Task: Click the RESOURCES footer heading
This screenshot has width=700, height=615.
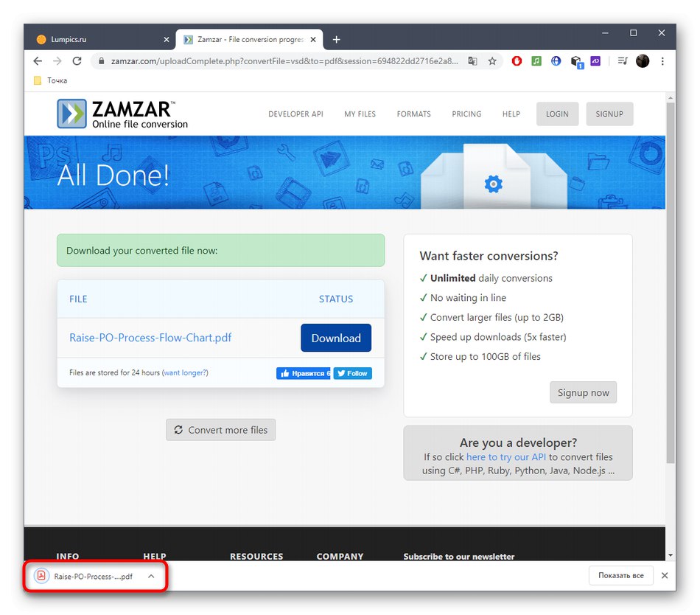Action: coord(256,557)
